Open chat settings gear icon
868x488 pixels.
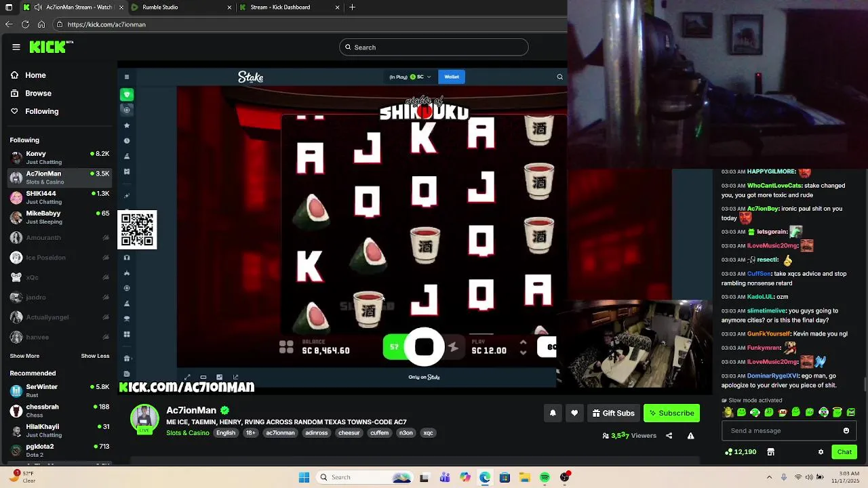pos(821,452)
